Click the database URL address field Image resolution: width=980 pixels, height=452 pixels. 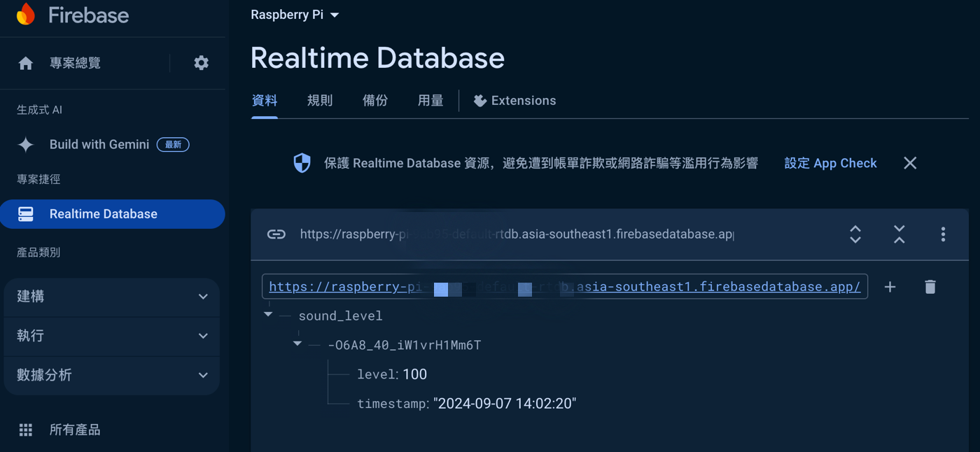(x=517, y=234)
